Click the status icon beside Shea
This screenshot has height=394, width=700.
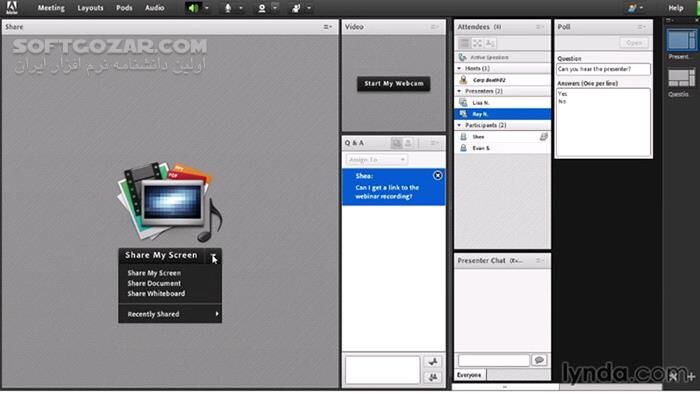(543, 137)
